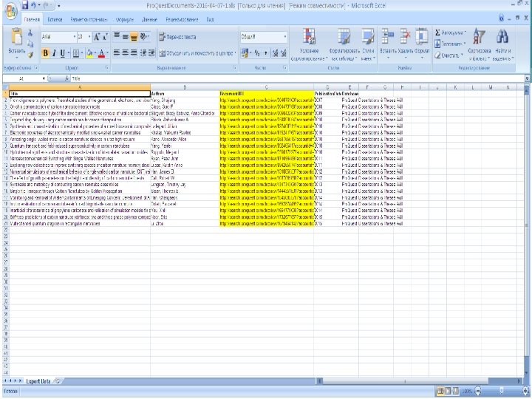Toggle top vertical alignment

point(117,36)
